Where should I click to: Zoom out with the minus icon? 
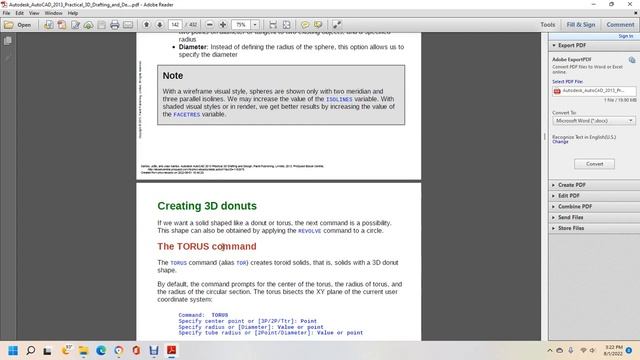point(210,25)
